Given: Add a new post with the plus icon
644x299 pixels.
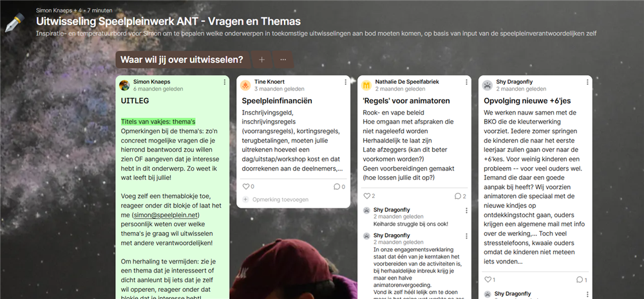Looking at the screenshot, I should (x=261, y=60).
